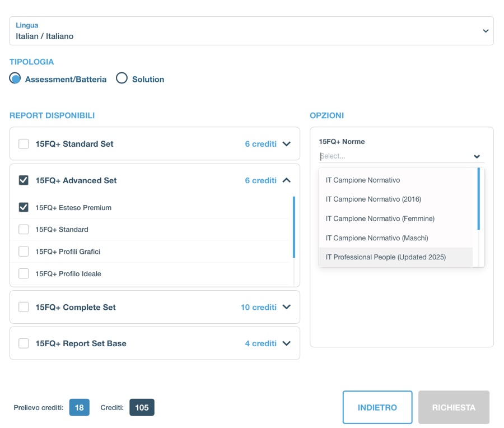Expand the 15FQ+ Report Set Base chevron
The image size is (504, 428).
pyautogui.click(x=286, y=343)
